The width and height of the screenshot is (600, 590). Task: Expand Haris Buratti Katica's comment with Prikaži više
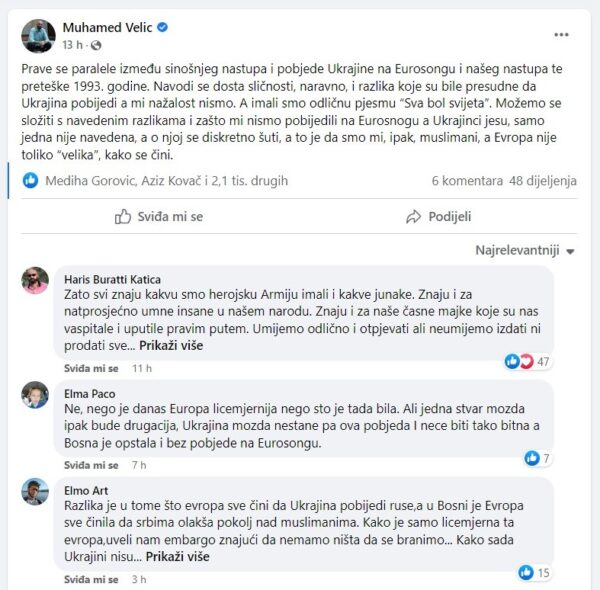pos(171,346)
